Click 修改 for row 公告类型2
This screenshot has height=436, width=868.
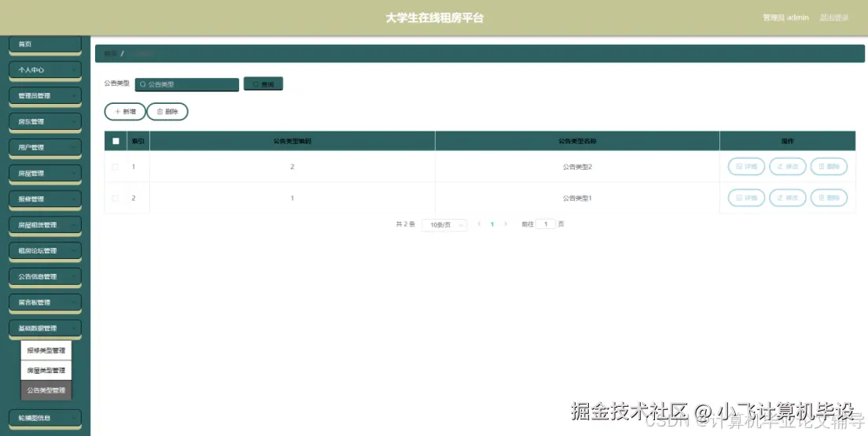[788, 166]
